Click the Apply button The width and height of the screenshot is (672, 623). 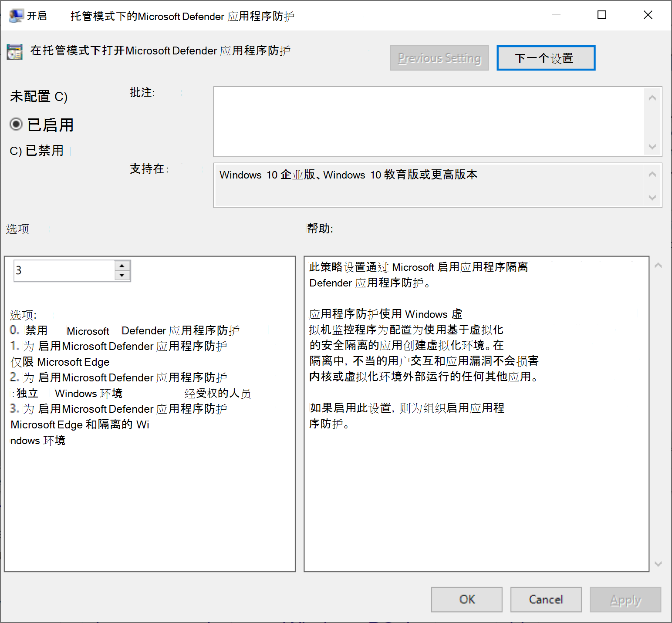[625, 599]
